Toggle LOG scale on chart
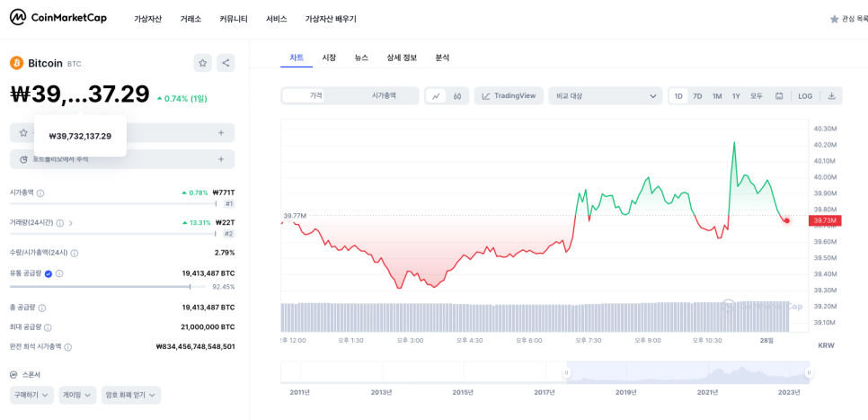Screen dimensions: 868x420 pos(805,96)
